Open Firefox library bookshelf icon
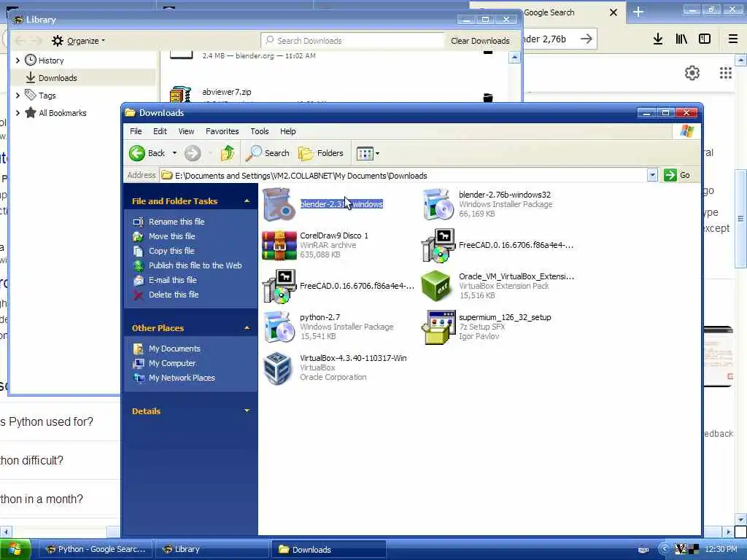 681,39
